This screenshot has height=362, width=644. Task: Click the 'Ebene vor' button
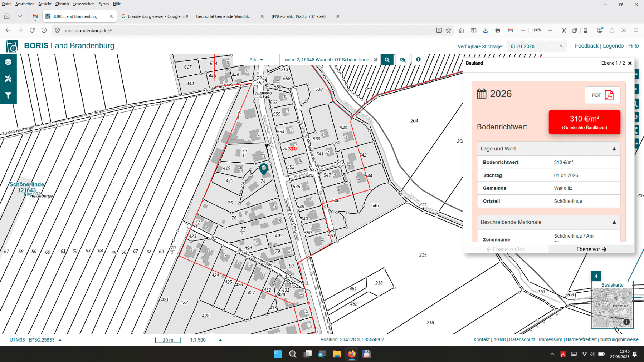coord(591,249)
